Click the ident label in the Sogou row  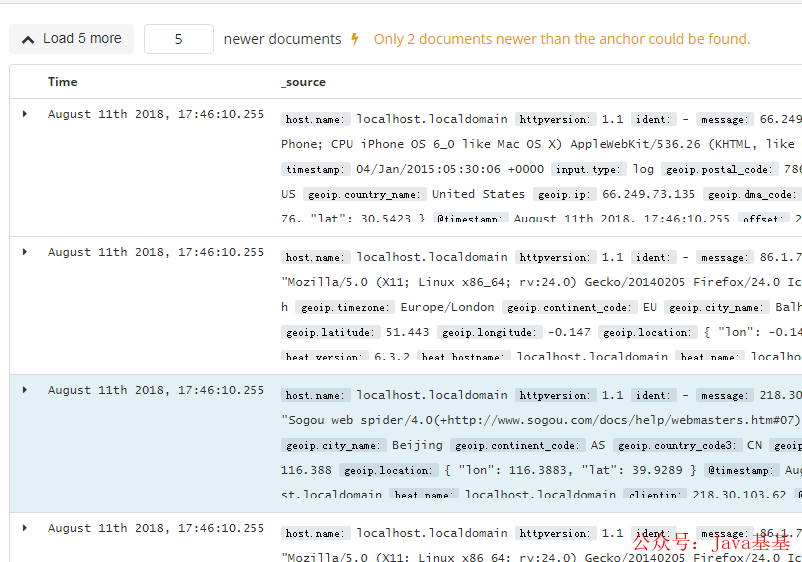click(653, 395)
